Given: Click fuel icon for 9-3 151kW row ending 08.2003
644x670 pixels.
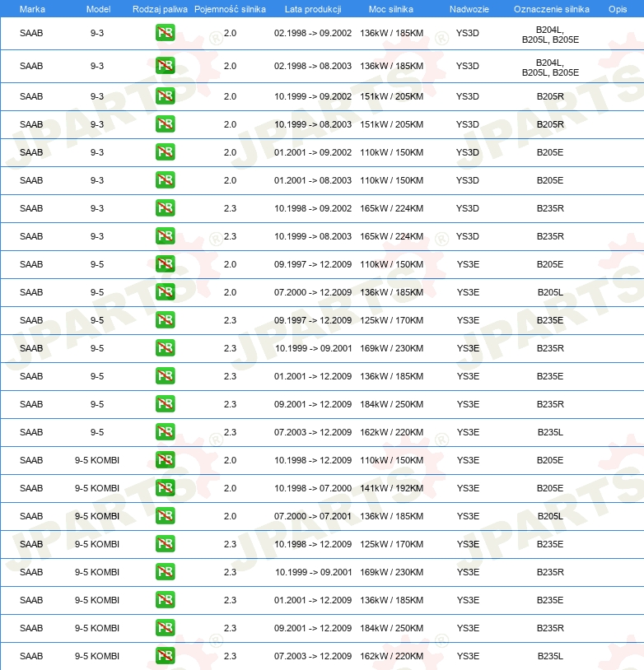Looking at the screenshot, I should point(165,124).
